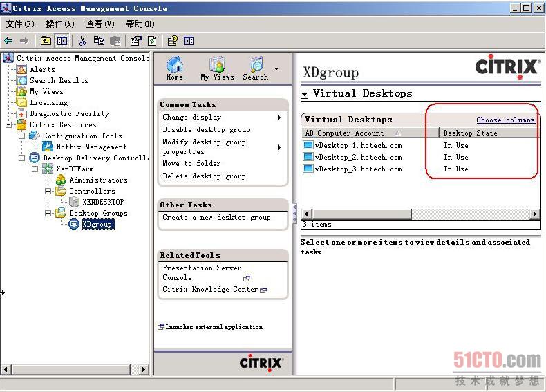Open Citrix Knowledge Center link
This screenshot has width=546, height=392.
point(210,289)
